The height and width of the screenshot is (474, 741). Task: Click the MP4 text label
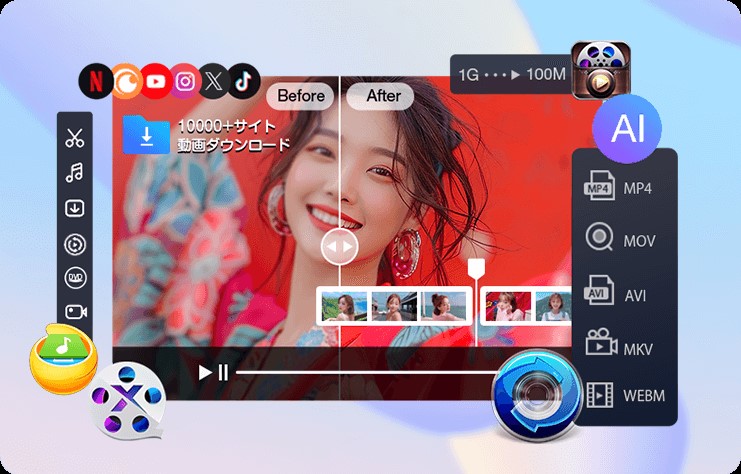point(638,188)
